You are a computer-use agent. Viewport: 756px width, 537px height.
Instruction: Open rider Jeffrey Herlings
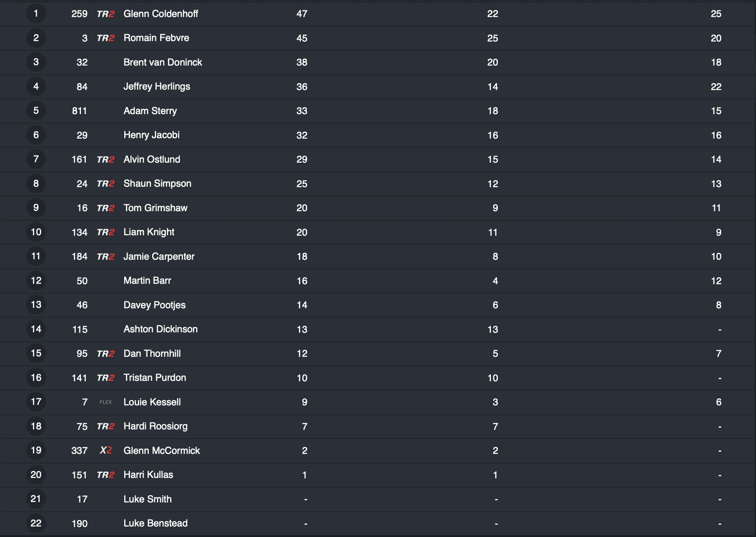[157, 87]
